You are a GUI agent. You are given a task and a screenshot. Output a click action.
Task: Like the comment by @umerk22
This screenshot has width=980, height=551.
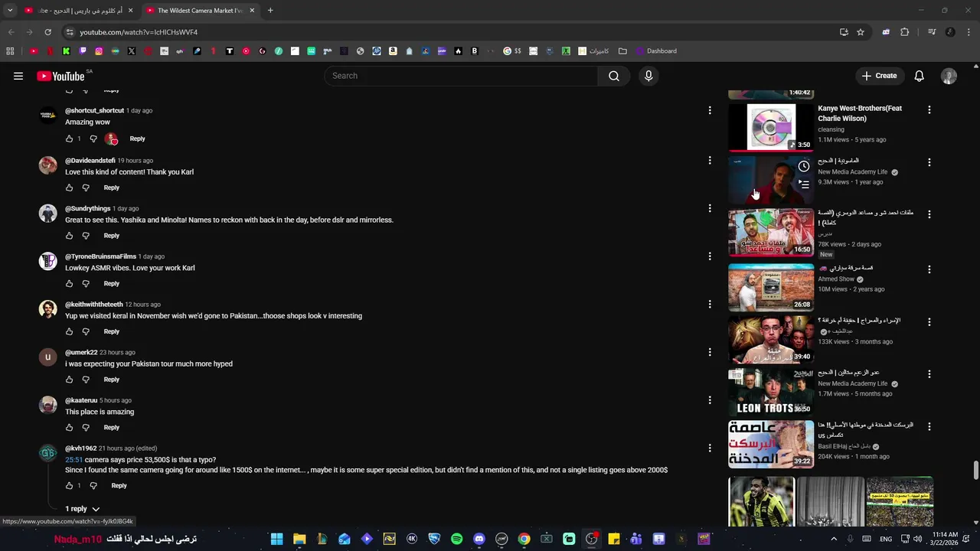coord(69,380)
